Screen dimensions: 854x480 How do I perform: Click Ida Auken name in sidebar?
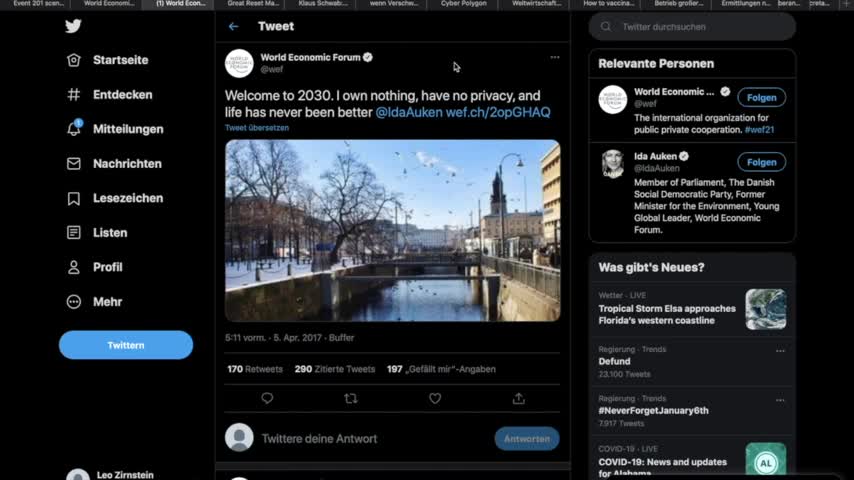point(655,156)
